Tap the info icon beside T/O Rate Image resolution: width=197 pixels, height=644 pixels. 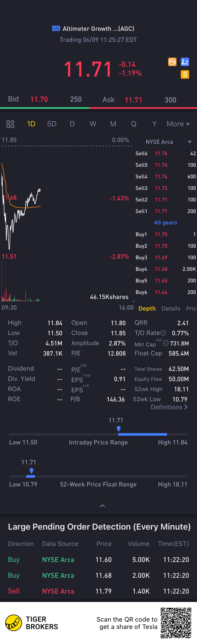coord(163,333)
